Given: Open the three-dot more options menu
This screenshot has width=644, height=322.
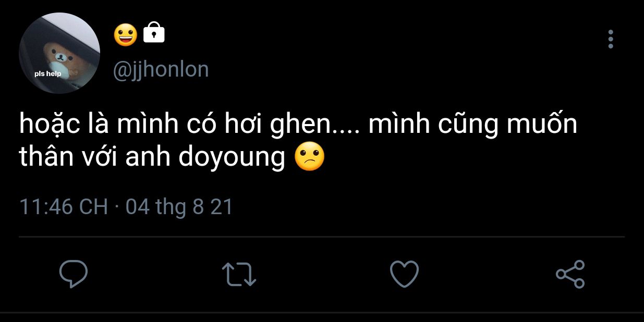Looking at the screenshot, I should coord(611,39).
